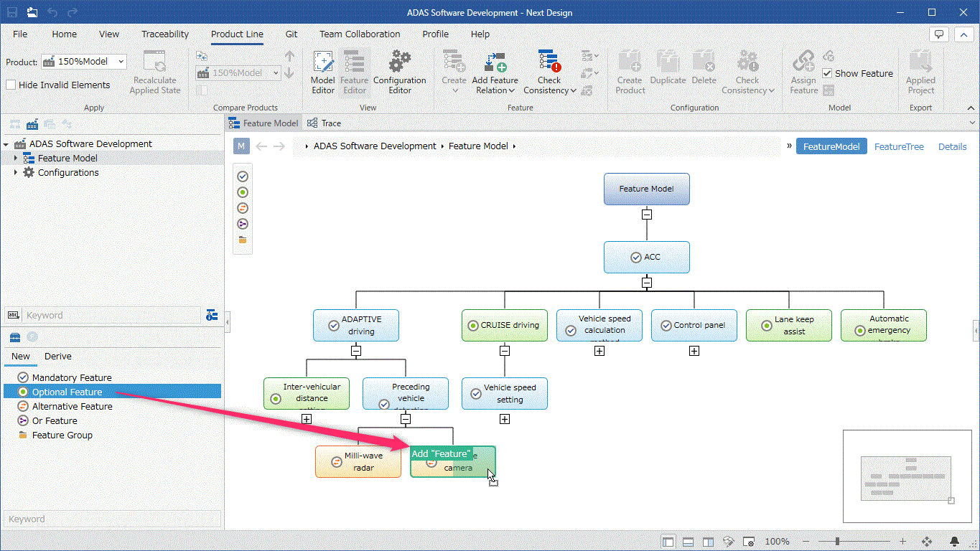
Task: Expand Vehicle speed setting node
Action: coord(505,419)
